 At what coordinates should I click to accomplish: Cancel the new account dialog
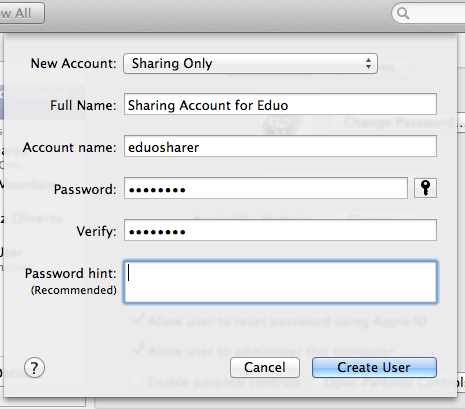click(x=265, y=367)
